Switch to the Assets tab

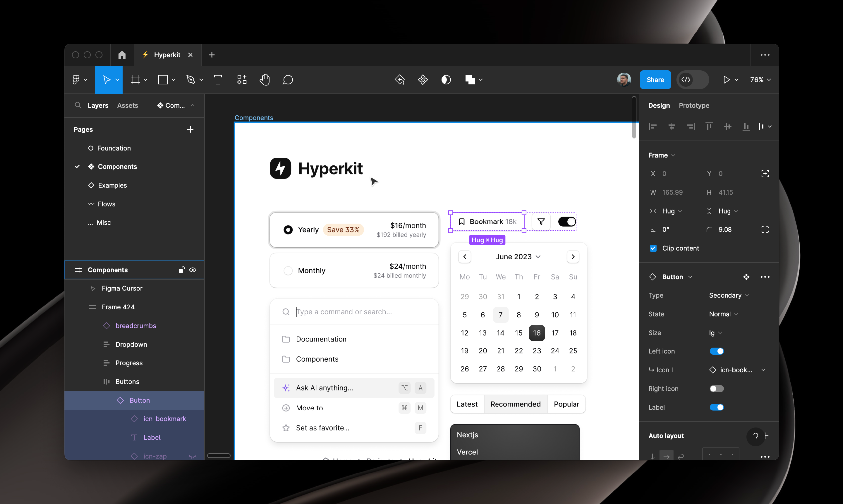pos(127,106)
